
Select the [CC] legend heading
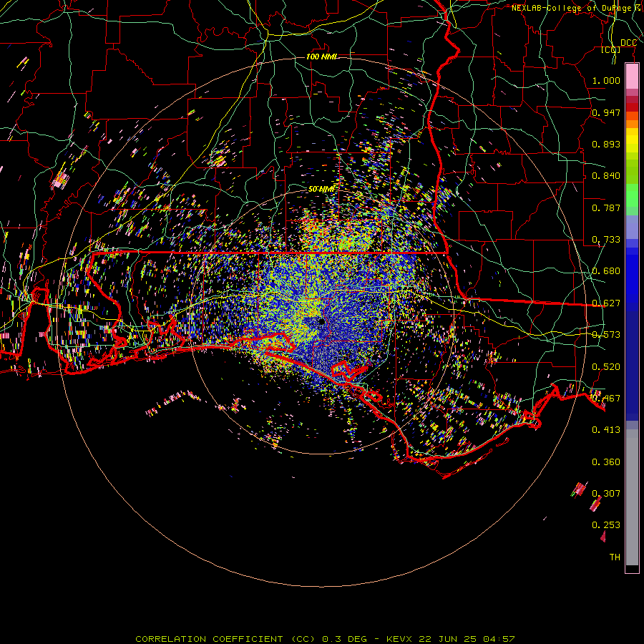611,49
